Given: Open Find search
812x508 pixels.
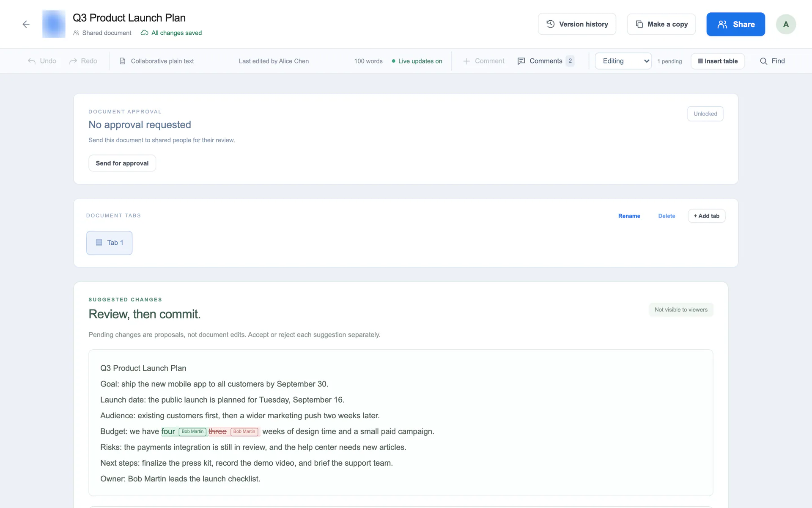Looking at the screenshot, I should tap(772, 61).
